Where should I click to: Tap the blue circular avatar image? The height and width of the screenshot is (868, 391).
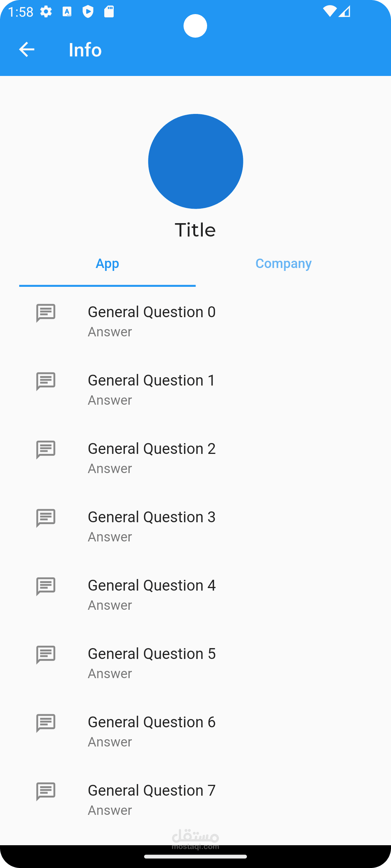coord(195,161)
